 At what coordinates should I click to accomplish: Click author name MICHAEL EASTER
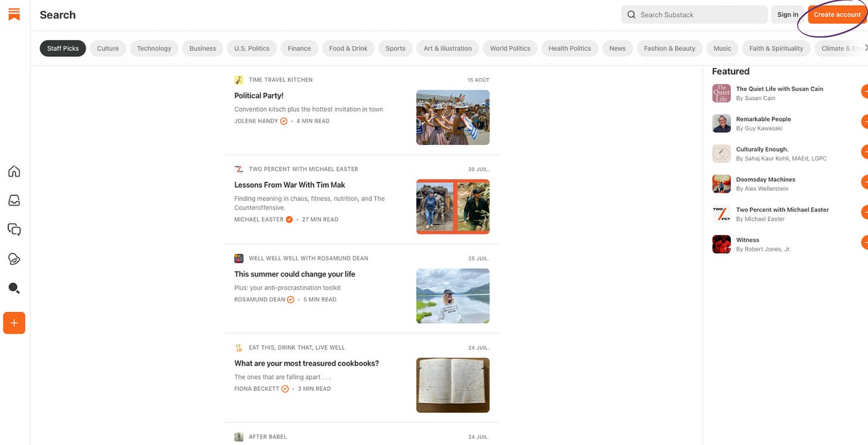point(259,220)
